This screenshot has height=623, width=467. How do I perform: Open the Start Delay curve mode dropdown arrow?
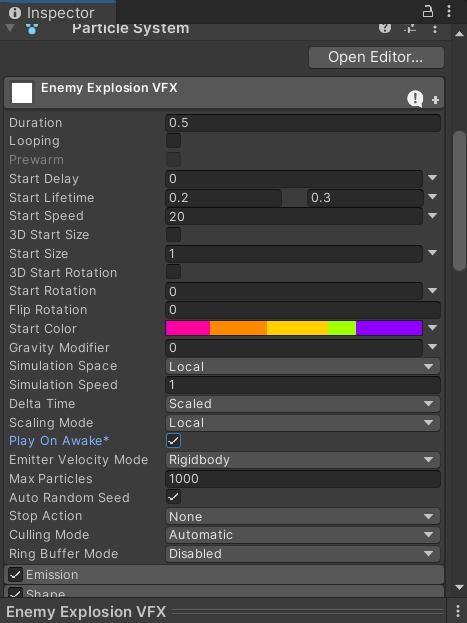click(433, 178)
